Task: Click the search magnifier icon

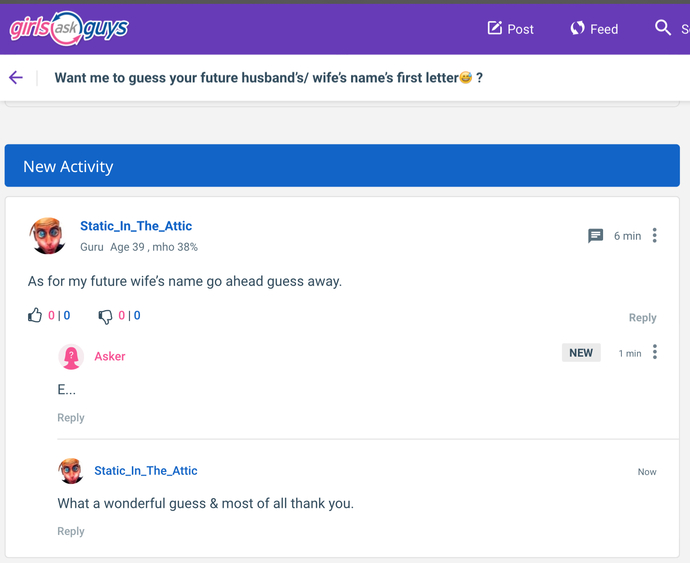Action: tap(663, 28)
